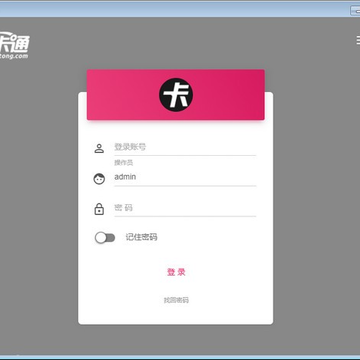Click the padlock icon beside 密码
This screenshot has width=360, height=360.
pos(99,209)
